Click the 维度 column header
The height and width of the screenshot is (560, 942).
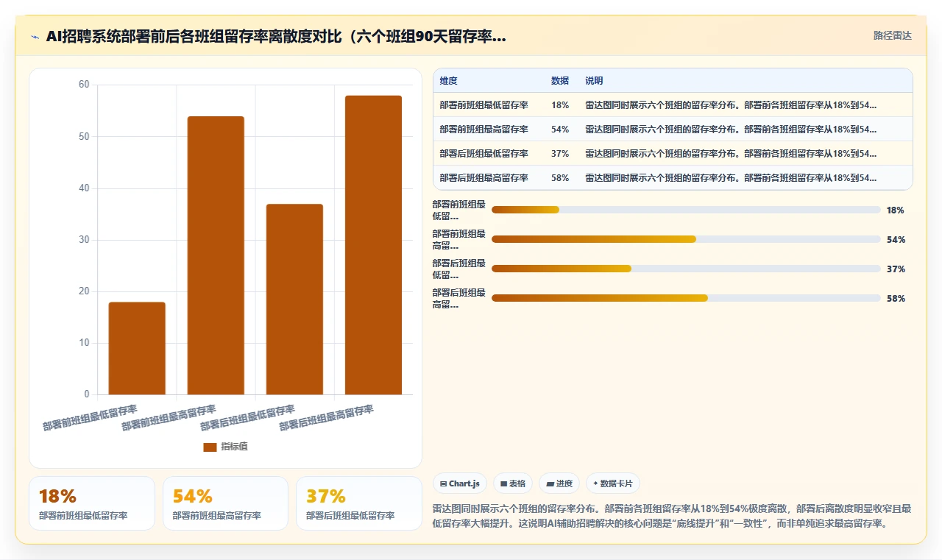click(448, 81)
